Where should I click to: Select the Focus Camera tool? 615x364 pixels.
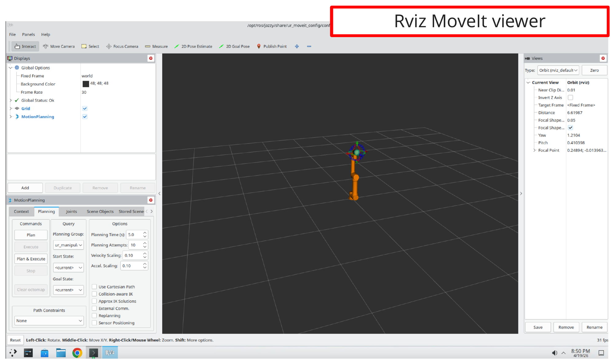pyautogui.click(x=122, y=46)
